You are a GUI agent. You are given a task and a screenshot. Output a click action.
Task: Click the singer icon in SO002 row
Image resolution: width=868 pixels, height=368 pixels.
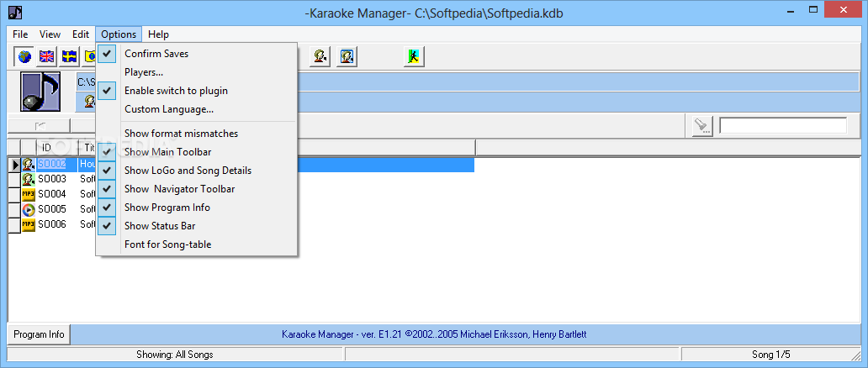coord(29,165)
